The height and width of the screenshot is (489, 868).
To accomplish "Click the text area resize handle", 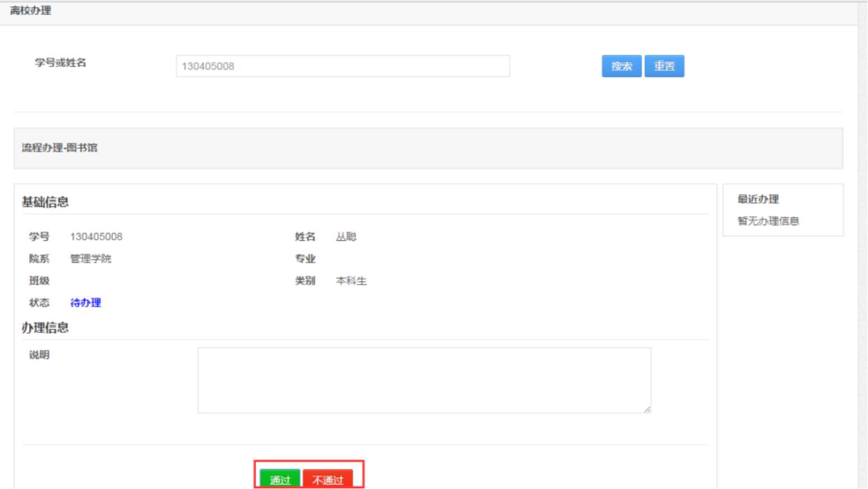I will pos(647,409).
